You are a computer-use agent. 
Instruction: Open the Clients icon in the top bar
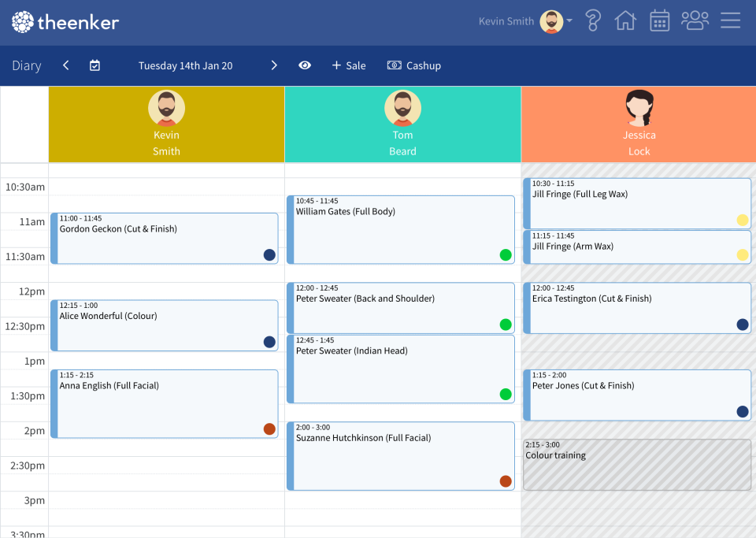point(695,20)
